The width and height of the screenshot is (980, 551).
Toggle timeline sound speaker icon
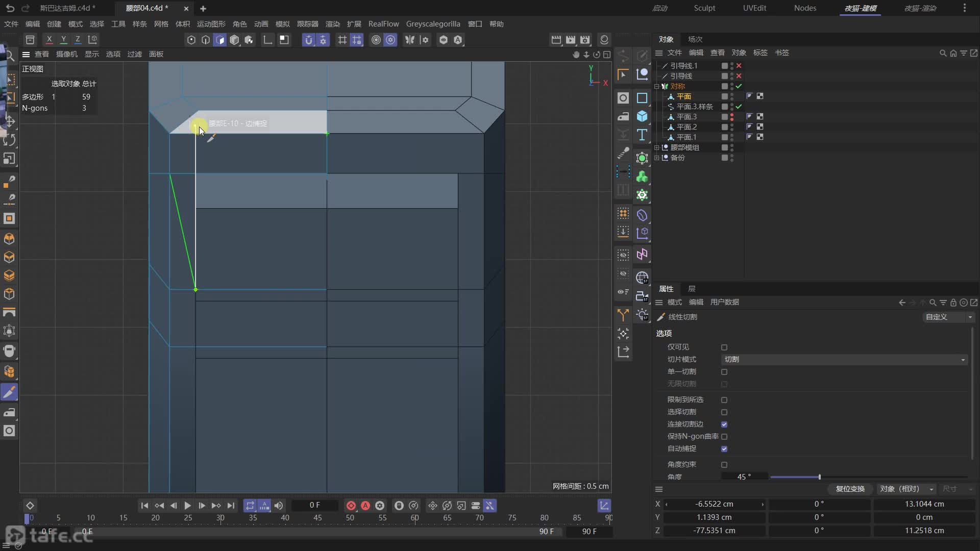coord(278,506)
